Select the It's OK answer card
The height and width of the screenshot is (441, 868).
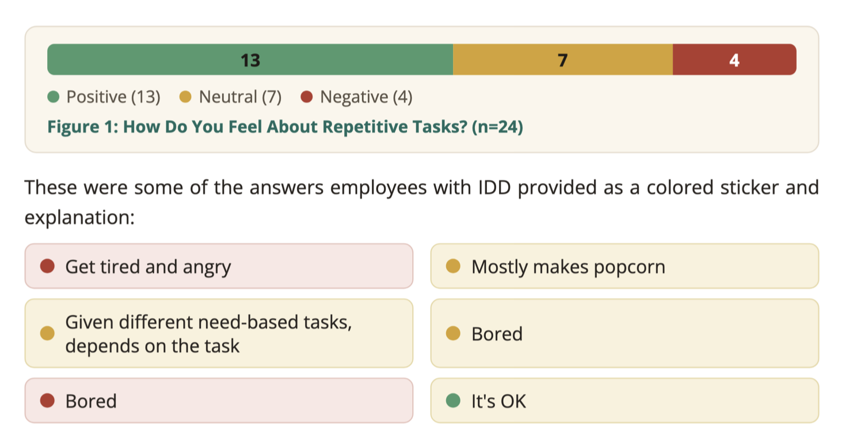pyautogui.click(x=625, y=400)
